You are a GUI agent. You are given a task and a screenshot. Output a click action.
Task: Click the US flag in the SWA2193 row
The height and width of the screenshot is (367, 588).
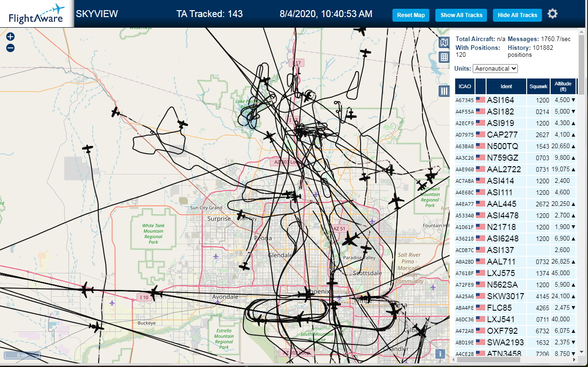(481, 343)
